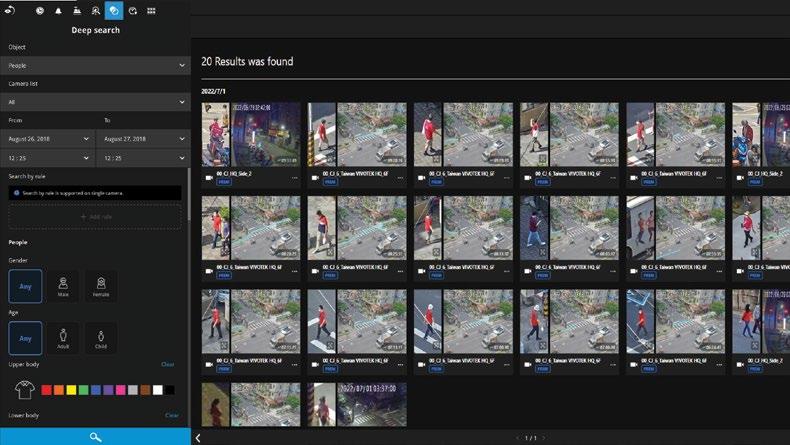Click the Add rule box

(95, 217)
